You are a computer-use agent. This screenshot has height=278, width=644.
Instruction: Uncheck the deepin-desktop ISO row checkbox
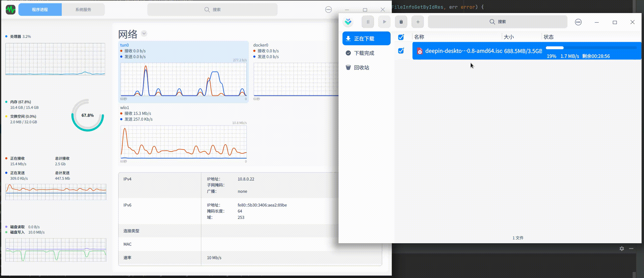coord(401,51)
